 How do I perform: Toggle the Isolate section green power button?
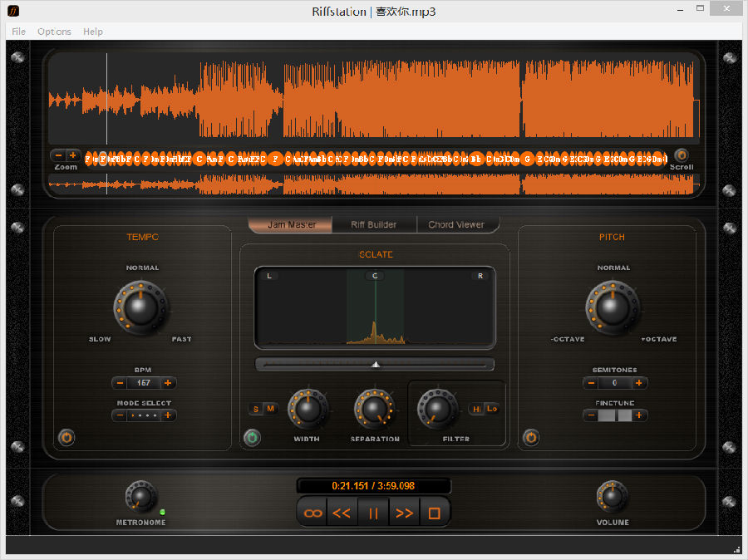tap(253, 437)
